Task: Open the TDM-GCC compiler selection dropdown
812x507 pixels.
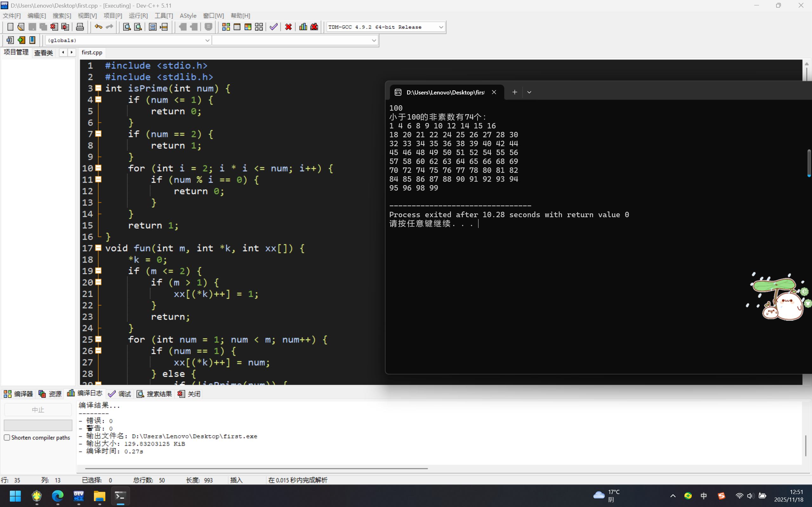Action: pos(441,27)
